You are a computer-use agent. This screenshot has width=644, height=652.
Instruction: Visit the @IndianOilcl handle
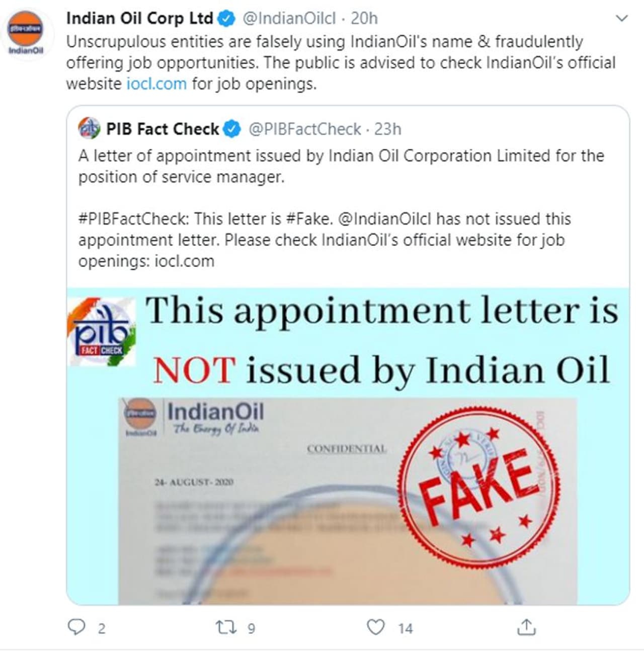pyautogui.click(x=289, y=19)
